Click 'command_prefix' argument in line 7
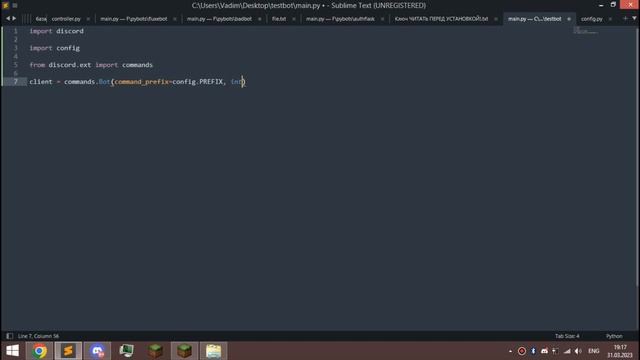640x360 pixels. click(x=142, y=82)
